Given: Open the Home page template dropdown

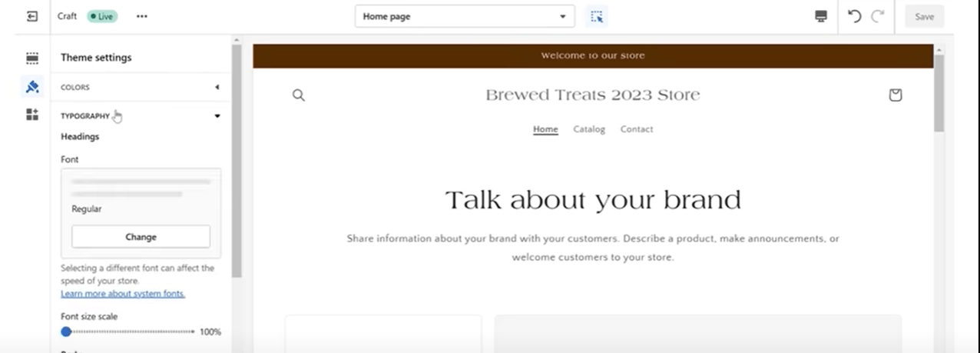Looking at the screenshot, I should [x=464, y=16].
